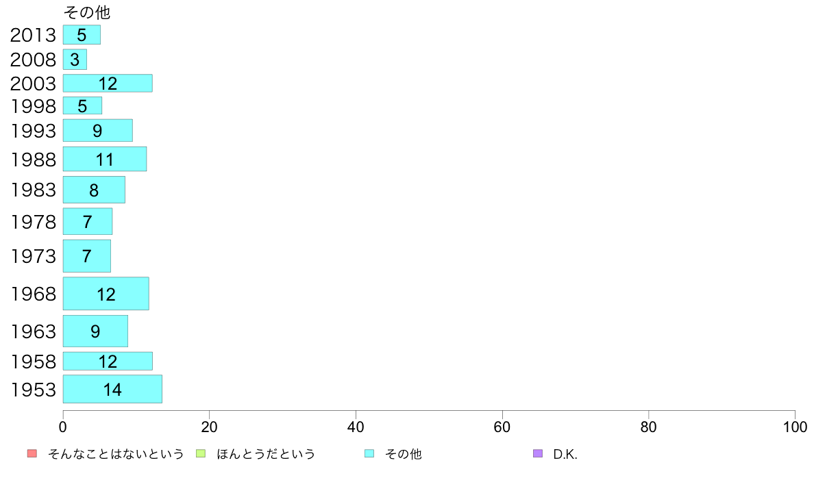Click the green ほんとうだという legend swatch

[x=201, y=453]
